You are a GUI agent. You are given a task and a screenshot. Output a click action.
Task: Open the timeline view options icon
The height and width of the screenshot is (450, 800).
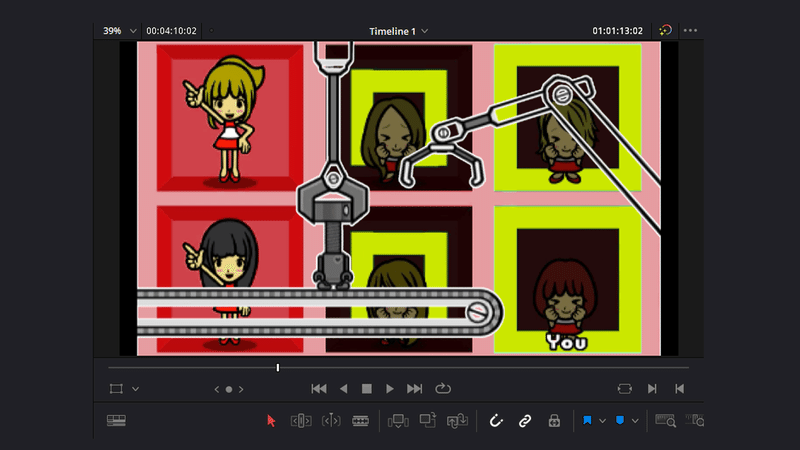tap(116, 420)
